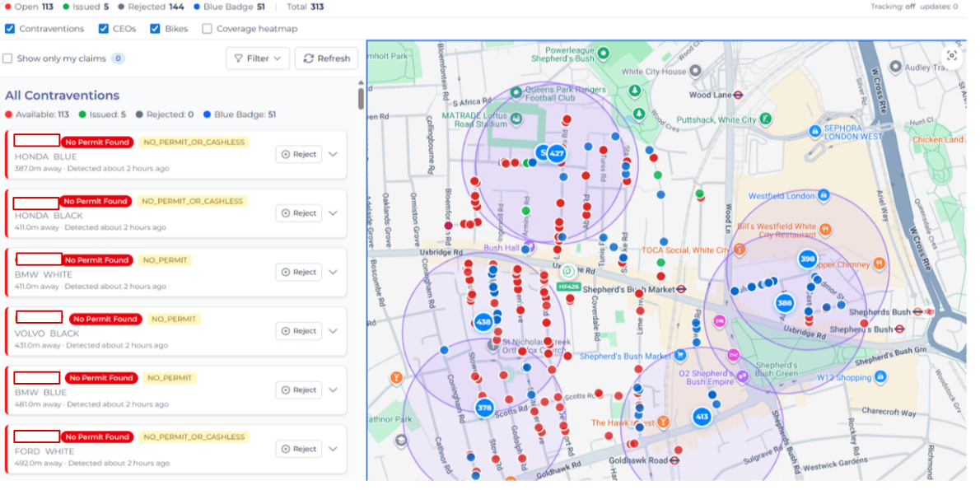
Task: Click the 0 claims count badge
Action: pyautogui.click(x=118, y=58)
